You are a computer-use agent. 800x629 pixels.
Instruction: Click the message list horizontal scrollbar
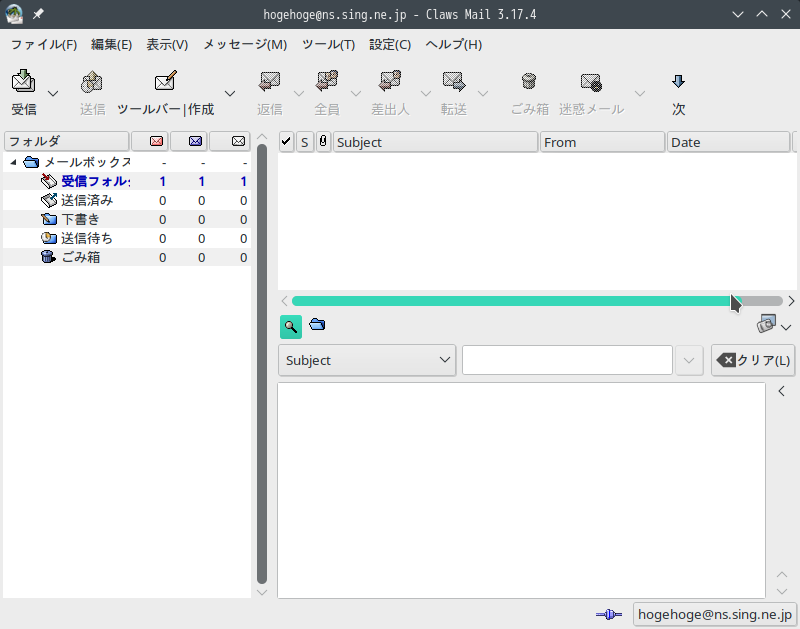pyautogui.click(x=537, y=301)
